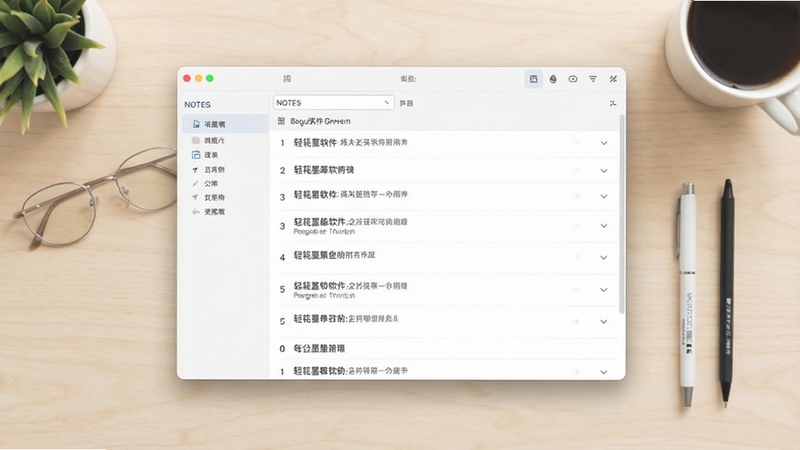Expand chevron of row 1 under the list header
The height and width of the screenshot is (450, 800).
[604, 143]
